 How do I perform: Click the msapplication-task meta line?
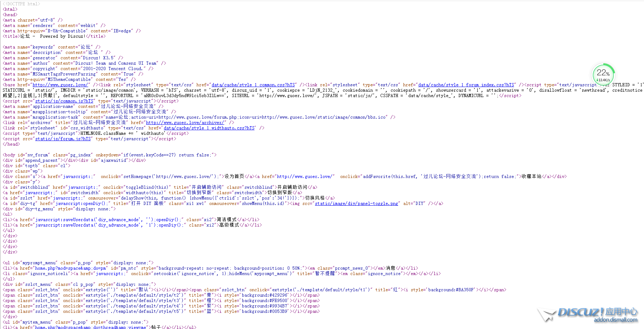click(x=199, y=117)
